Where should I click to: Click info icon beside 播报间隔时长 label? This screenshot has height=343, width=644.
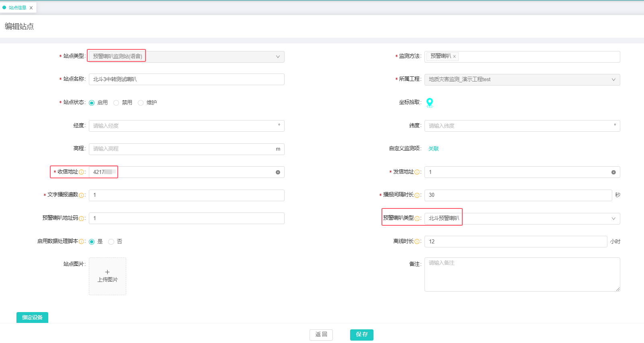417,195
